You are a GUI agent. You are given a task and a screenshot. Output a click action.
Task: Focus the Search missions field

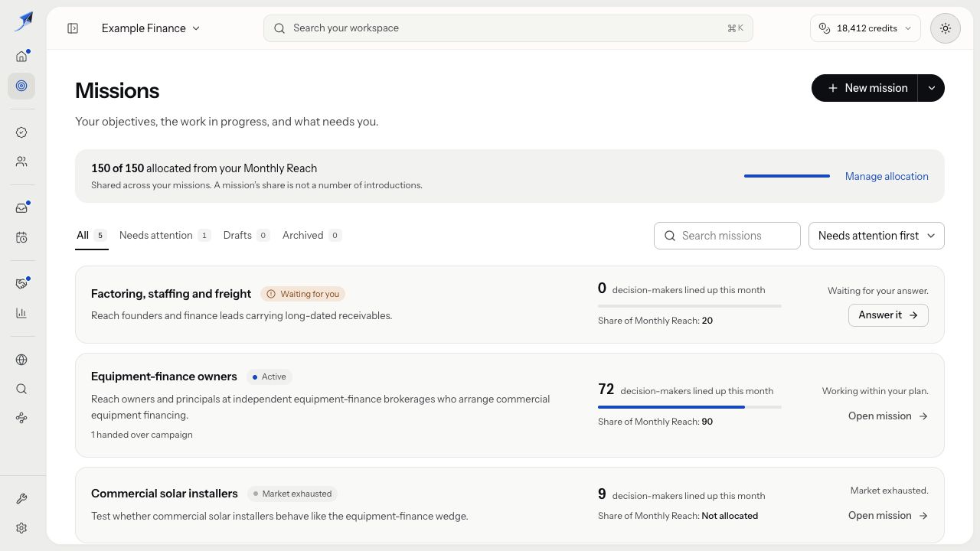tap(727, 236)
